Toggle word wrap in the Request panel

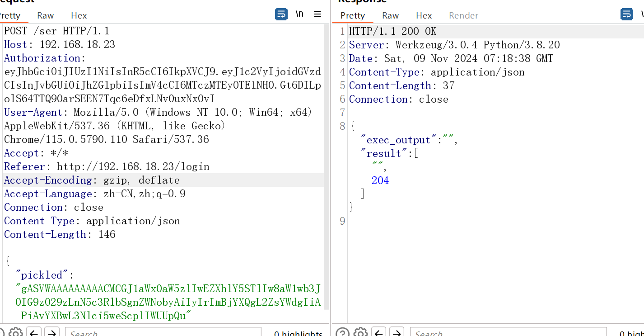pos(281,14)
